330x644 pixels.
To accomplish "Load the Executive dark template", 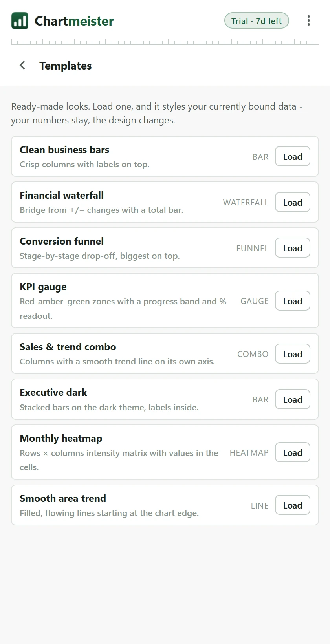I will 293,400.
